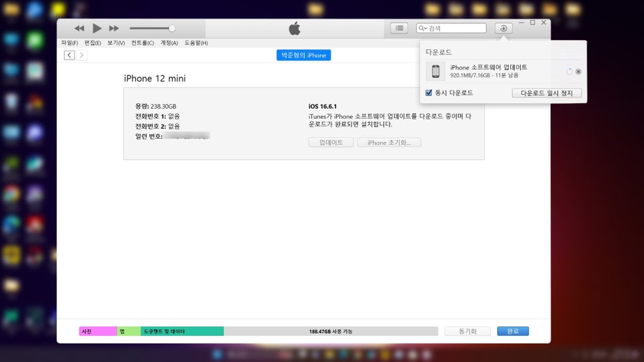This screenshot has height=362, width=644.
Task: Click the 일련 번호 serial number label
Action: point(149,136)
